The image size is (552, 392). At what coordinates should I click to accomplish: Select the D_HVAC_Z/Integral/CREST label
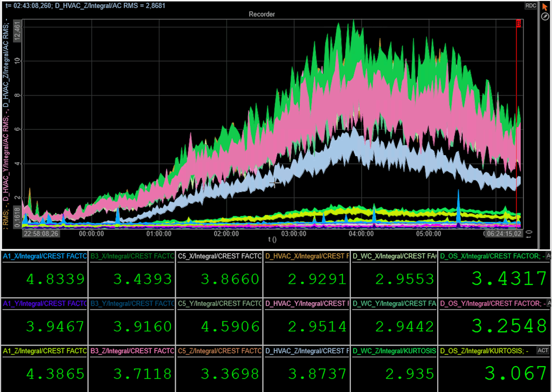pyautogui.click(x=307, y=351)
